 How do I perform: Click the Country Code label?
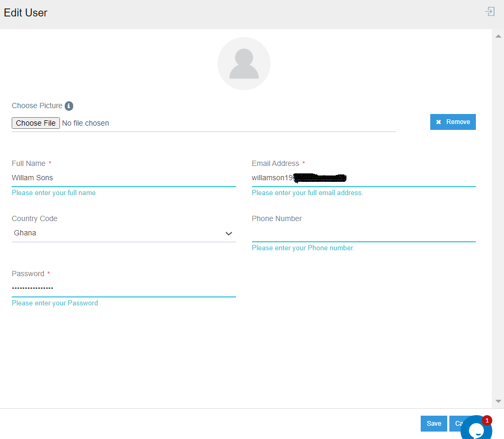coord(34,218)
